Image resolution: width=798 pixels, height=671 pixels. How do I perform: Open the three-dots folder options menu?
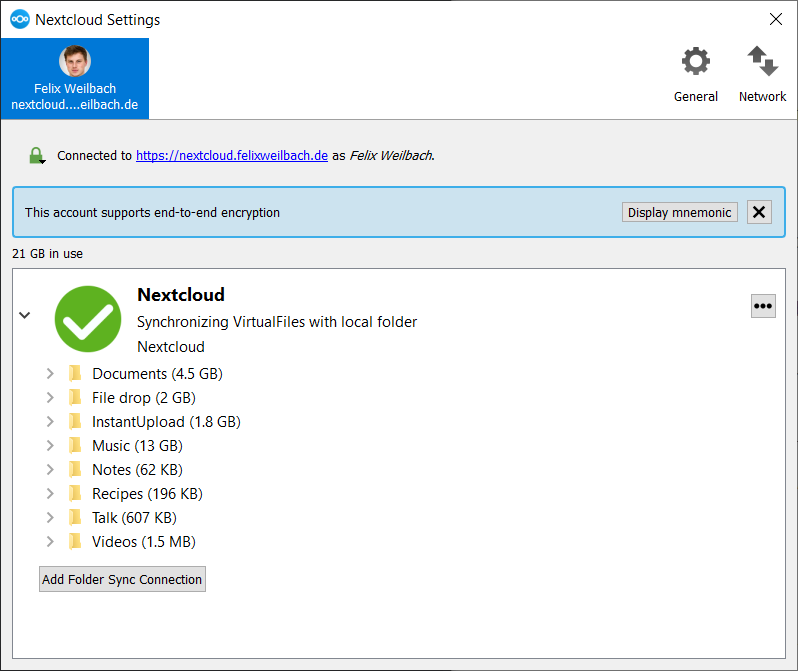click(x=763, y=306)
